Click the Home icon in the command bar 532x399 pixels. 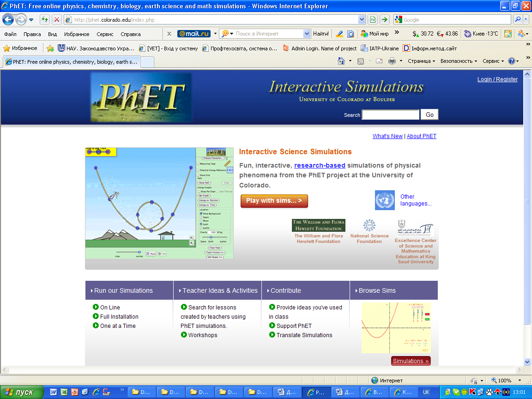(x=341, y=61)
